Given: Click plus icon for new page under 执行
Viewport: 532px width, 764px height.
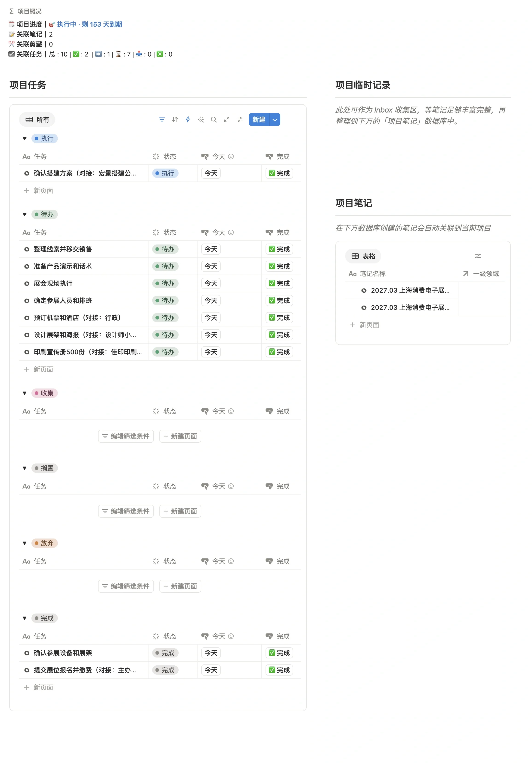Looking at the screenshot, I should click(26, 191).
